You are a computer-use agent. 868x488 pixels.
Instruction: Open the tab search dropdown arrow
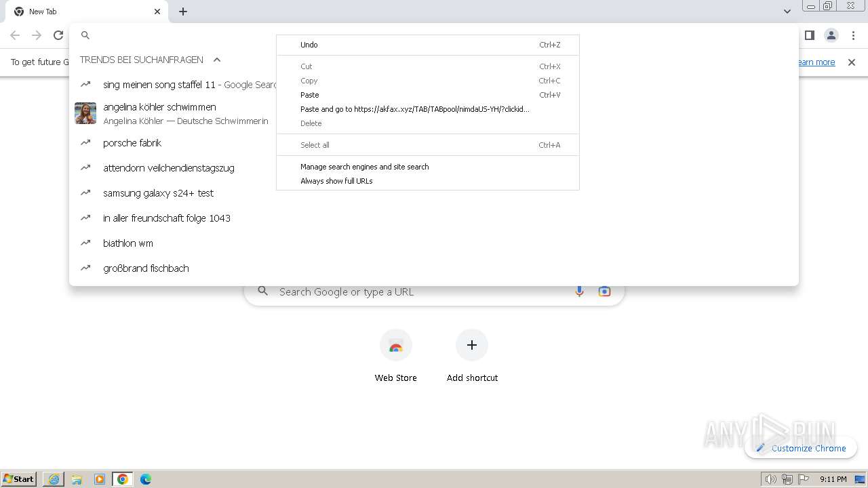(787, 12)
